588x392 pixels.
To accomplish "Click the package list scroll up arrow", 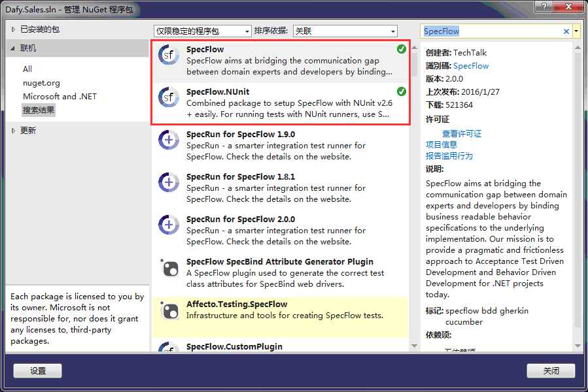I will [415, 48].
